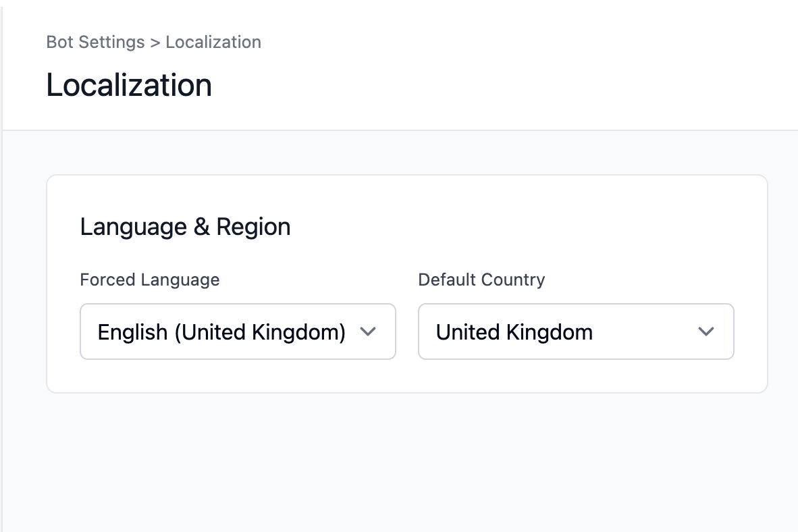Go to Bot Settings via breadcrumb
This screenshot has height=532, width=798.
[95, 42]
